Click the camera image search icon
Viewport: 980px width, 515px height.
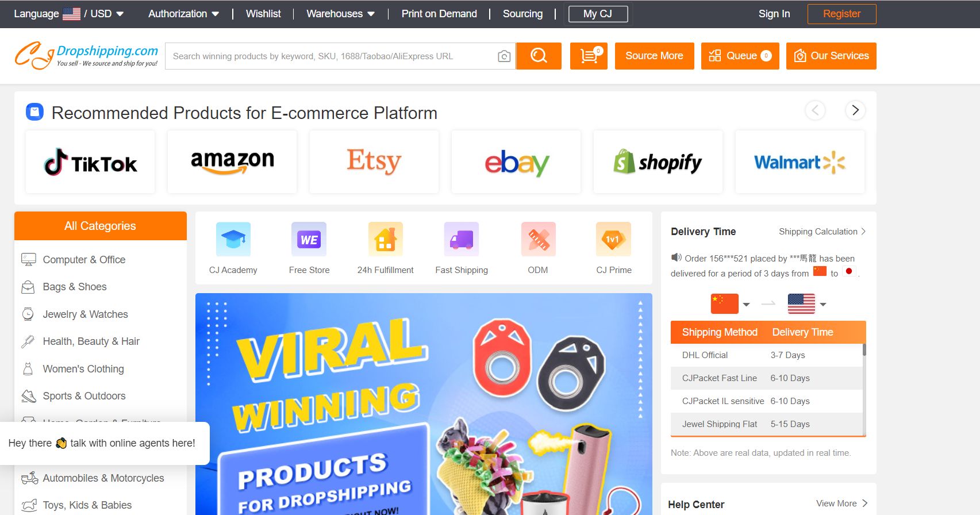click(504, 56)
